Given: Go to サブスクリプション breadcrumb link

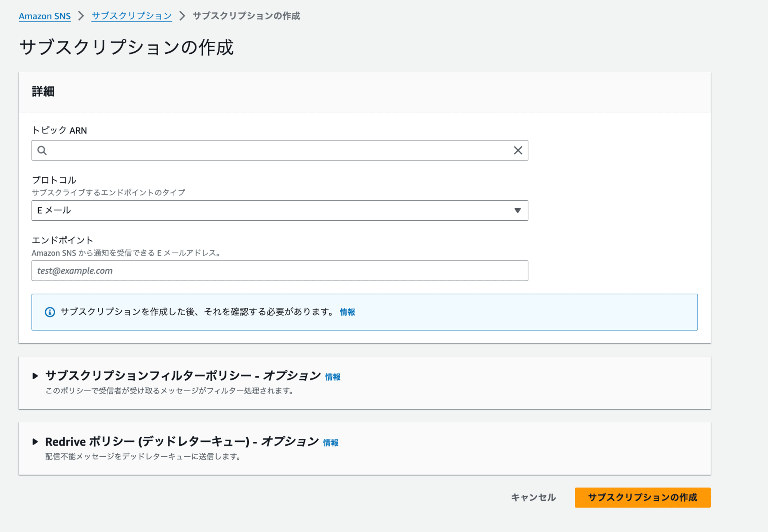Looking at the screenshot, I should click(131, 16).
